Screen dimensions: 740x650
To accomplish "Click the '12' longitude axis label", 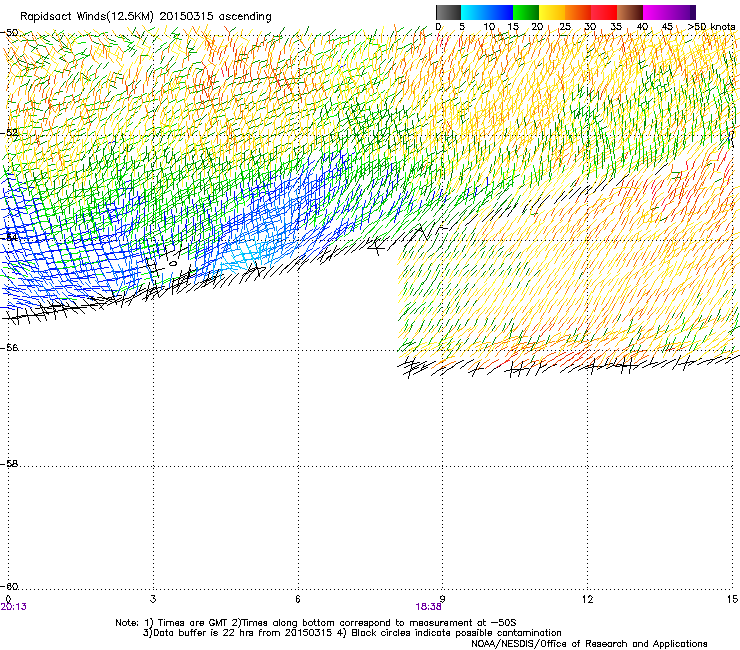I will coord(588,599).
